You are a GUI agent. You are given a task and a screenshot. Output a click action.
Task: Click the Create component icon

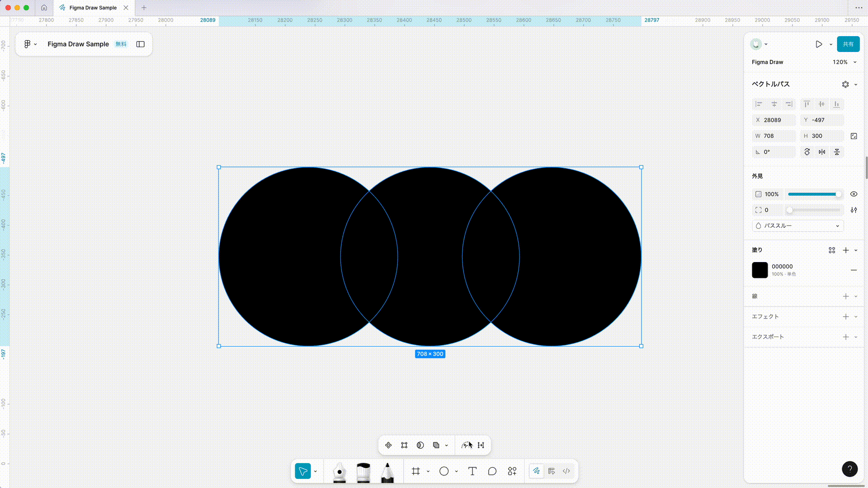(388, 445)
